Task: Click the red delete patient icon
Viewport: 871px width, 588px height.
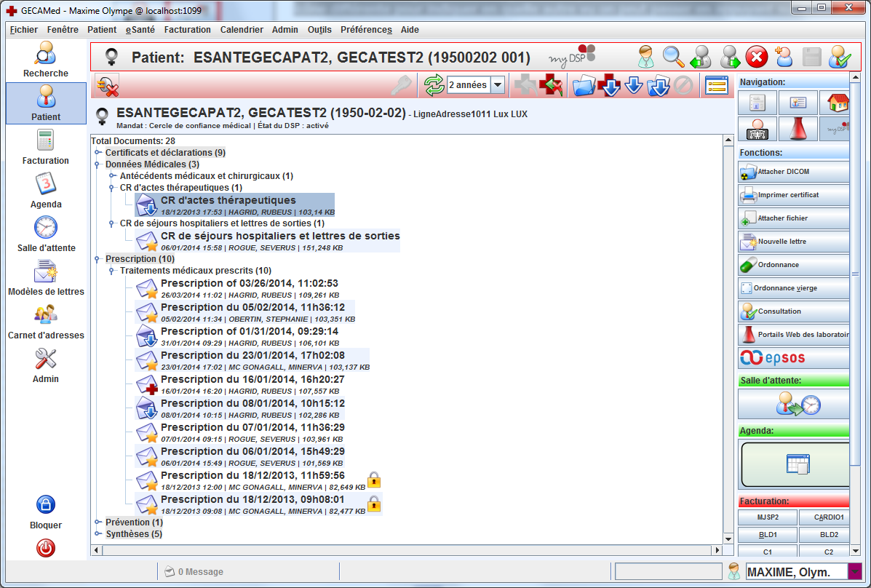Action: [757, 57]
